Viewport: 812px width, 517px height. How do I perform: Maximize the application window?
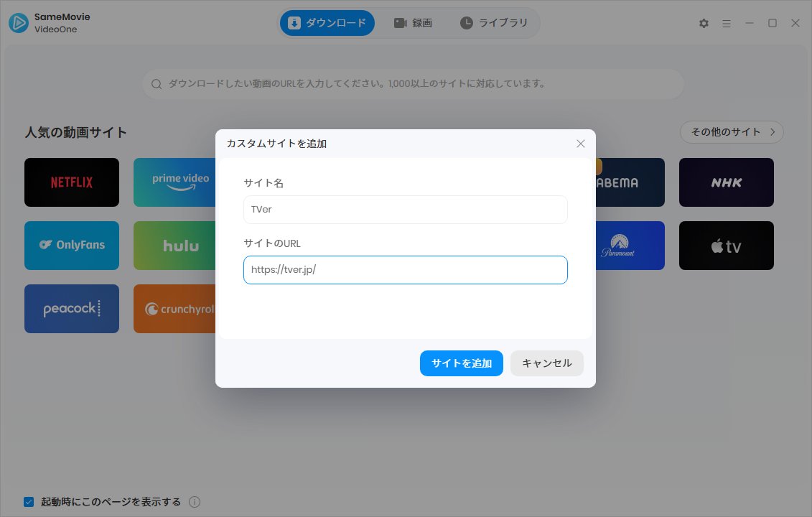tap(772, 23)
